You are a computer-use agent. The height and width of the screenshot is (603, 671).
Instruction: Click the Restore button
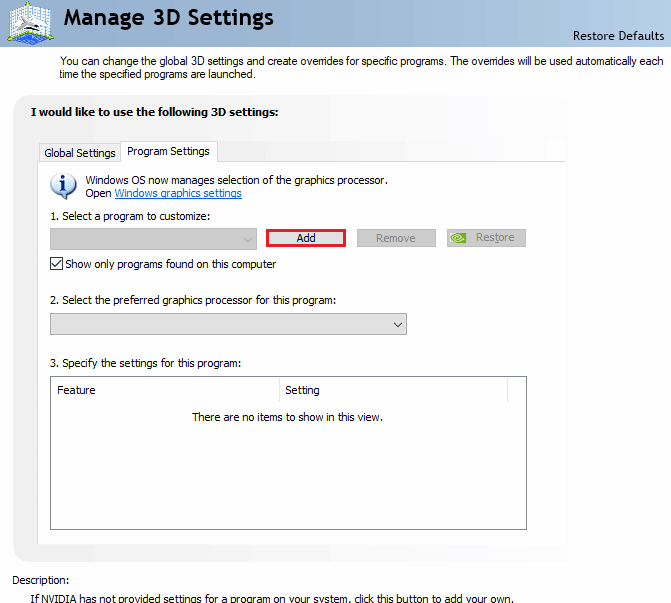(487, 238)
